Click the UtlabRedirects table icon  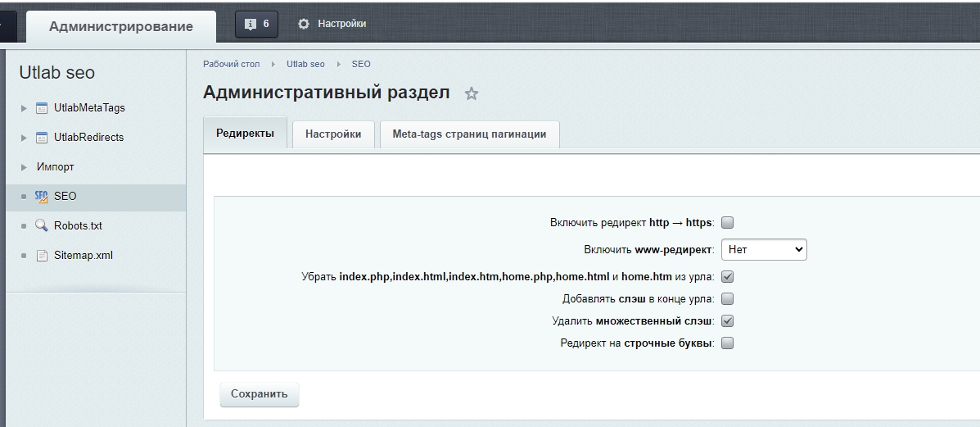(42, 138)
